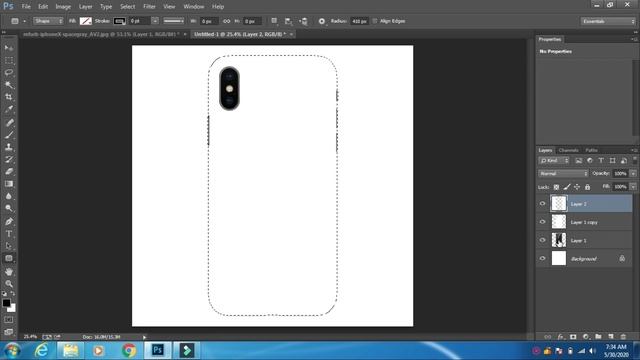This screenshot has height=360, width=640.
Task: Open the layer Kind filter dropdown
Action: 554,161
